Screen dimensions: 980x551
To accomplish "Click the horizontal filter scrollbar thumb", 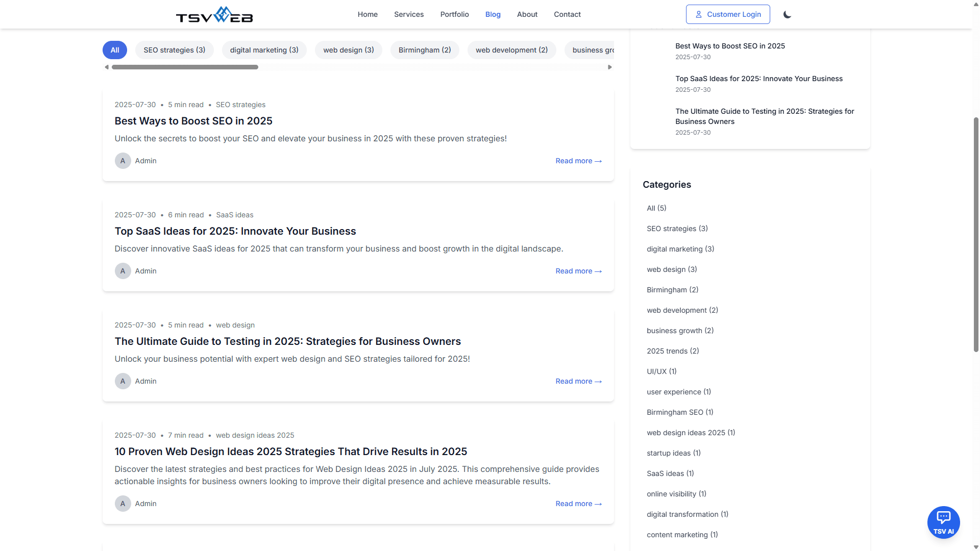I will [x=185, y=67].
